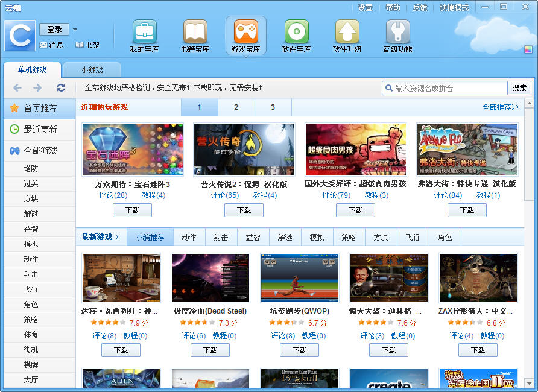Switch to page 2 of 近期热玩游戏
Screen dimensions: 538x392
[x=236, y=107]
